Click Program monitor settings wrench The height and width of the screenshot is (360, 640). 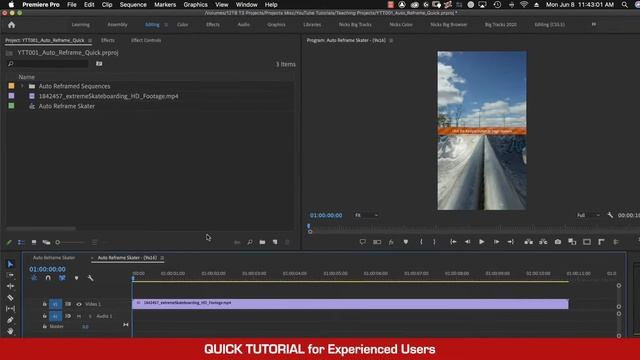(610, 215)
